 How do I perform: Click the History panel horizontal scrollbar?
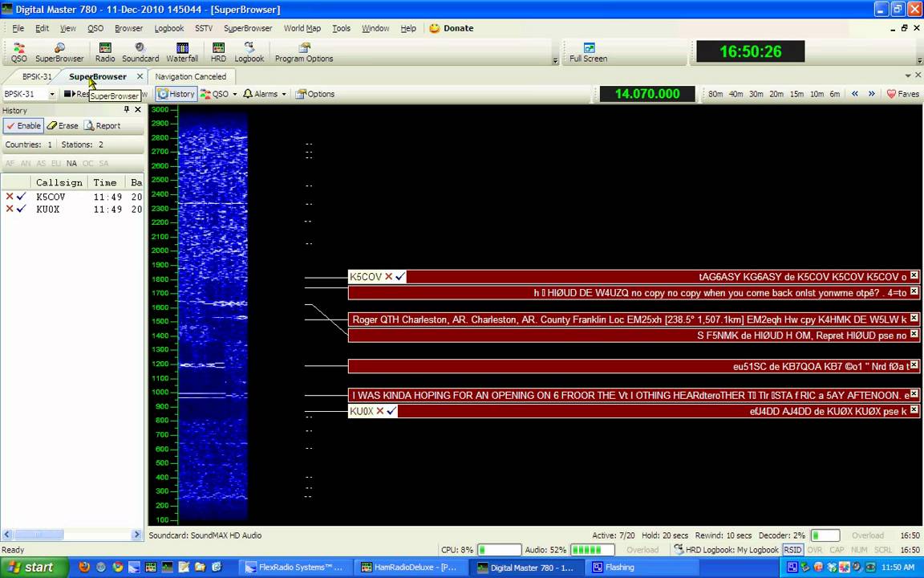pos(71,535)
